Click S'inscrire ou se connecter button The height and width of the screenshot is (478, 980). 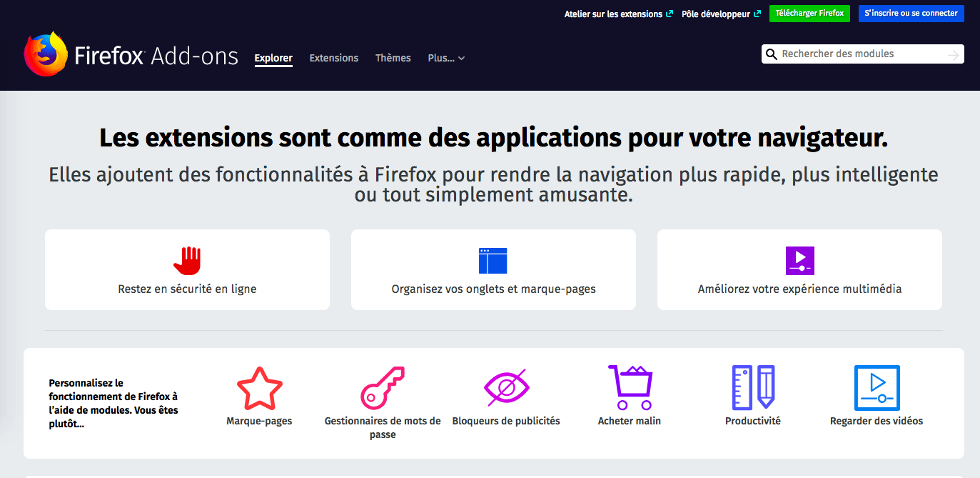[x=911, y=14]
